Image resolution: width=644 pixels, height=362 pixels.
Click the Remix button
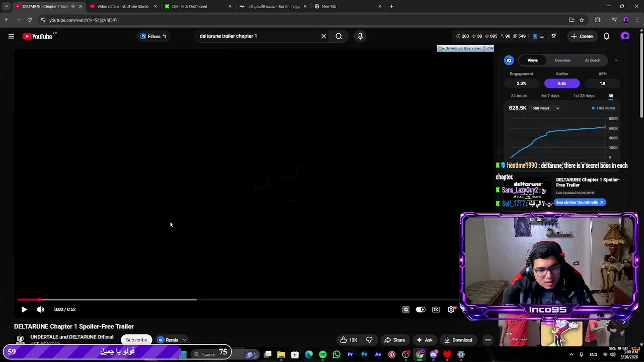168,340
